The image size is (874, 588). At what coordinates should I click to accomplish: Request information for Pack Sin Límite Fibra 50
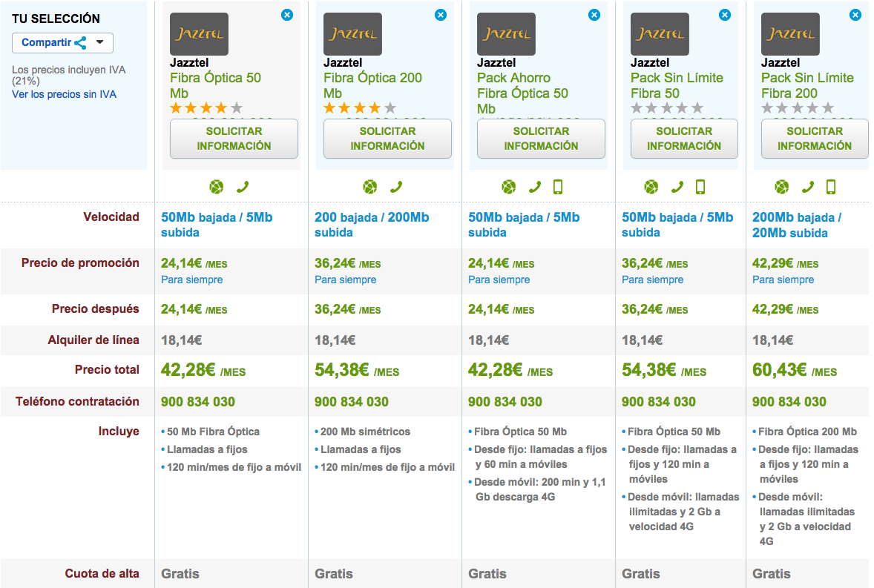click(685, 139)
